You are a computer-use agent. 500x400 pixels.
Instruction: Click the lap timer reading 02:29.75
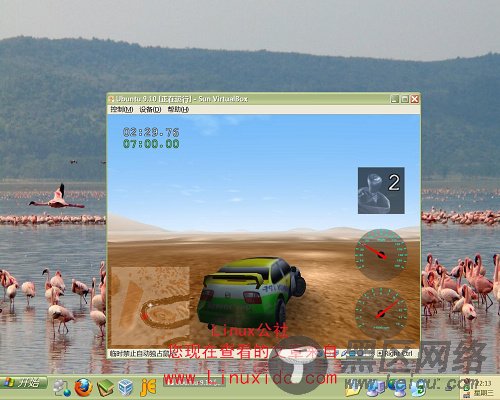[x=151, y=132]
